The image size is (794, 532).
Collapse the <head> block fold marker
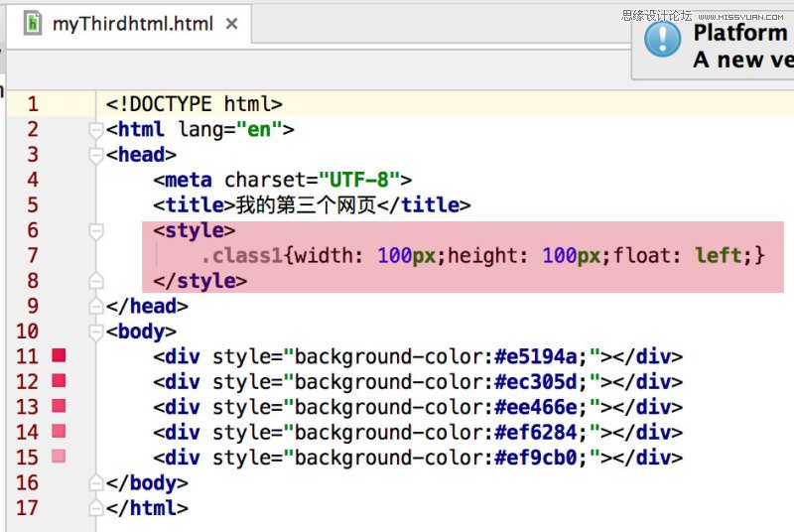point(96,155)
